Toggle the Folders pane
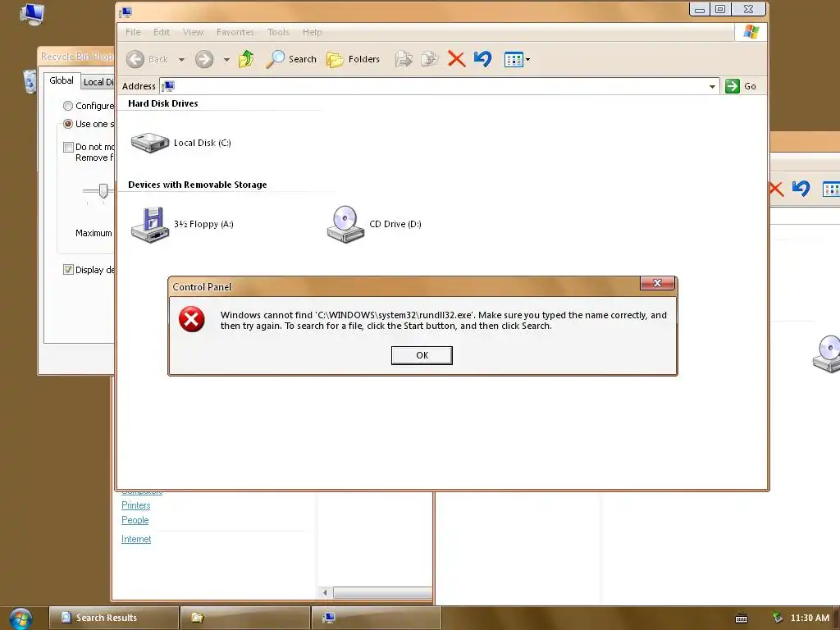840x630 pixels. [x=354, y=59]
